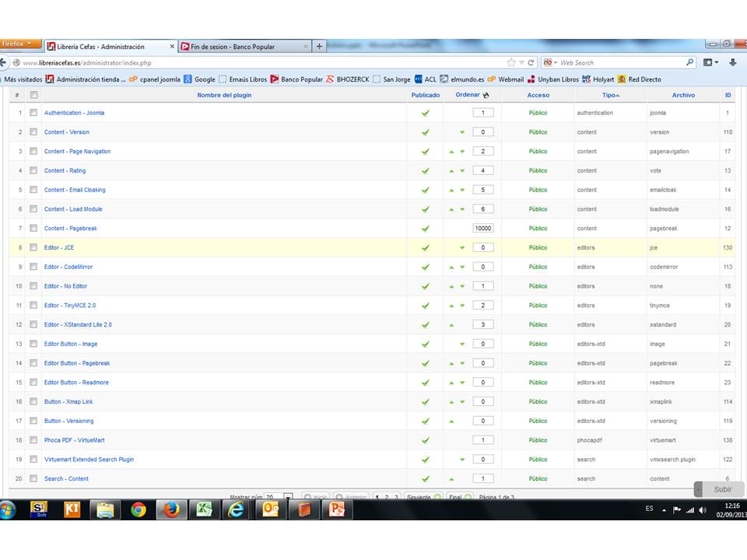Move Button - Versioning up
Screen dimensions: 747x560
(451, 421)
